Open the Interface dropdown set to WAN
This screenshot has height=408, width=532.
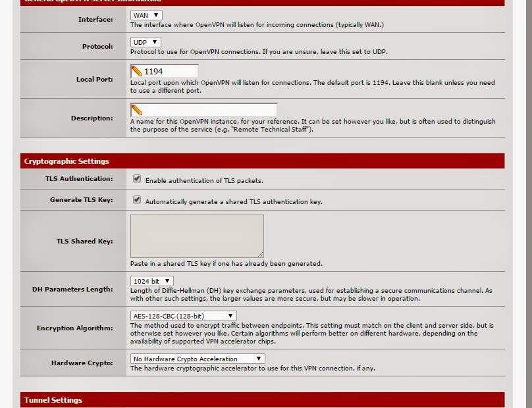point(146,15)
